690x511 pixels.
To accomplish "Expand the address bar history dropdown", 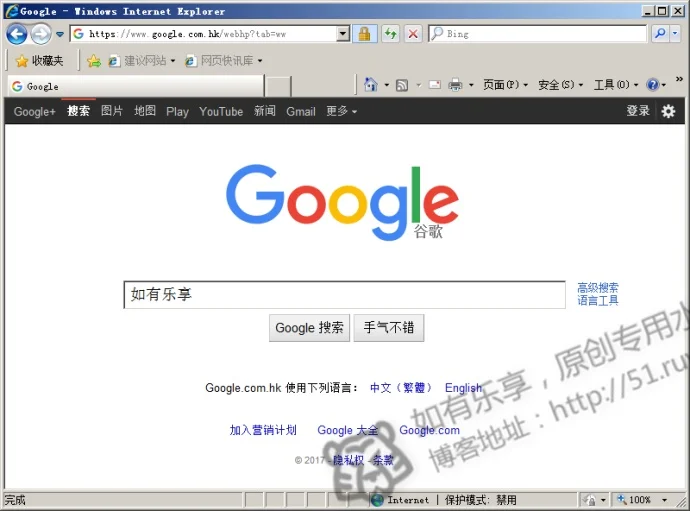I will (x=344, y=34).
